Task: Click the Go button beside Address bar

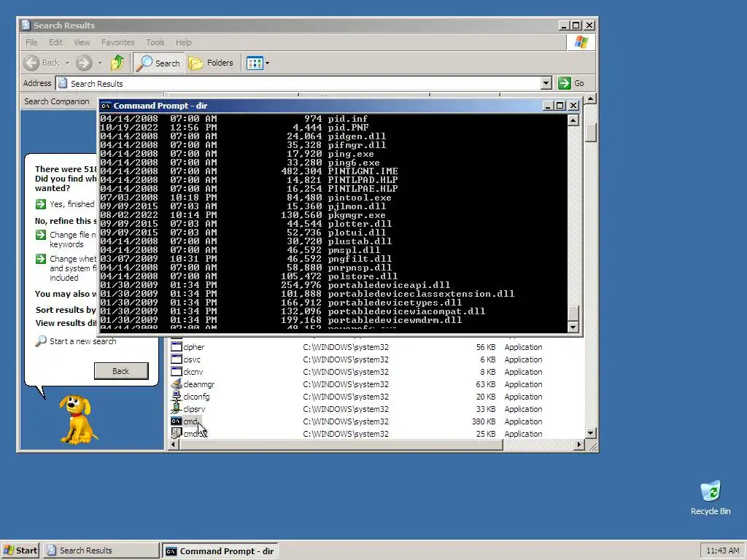Action: pos(571,83)
